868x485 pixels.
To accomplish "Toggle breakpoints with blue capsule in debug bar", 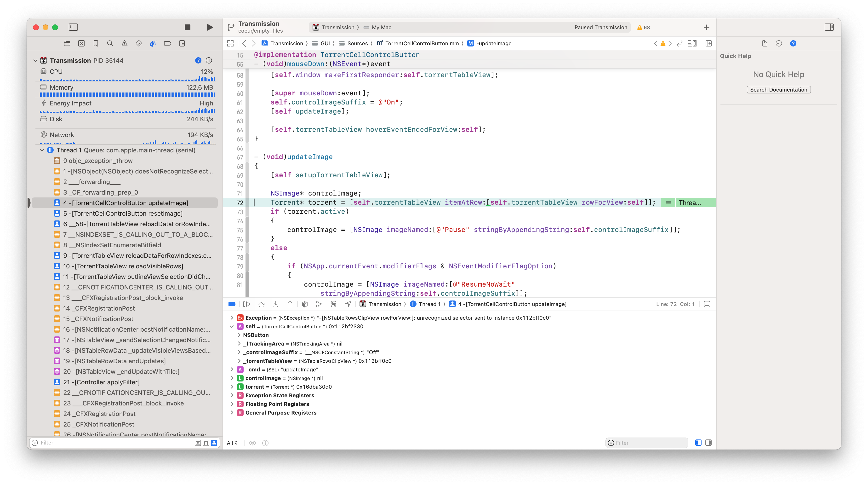I will tap(232, 304).
